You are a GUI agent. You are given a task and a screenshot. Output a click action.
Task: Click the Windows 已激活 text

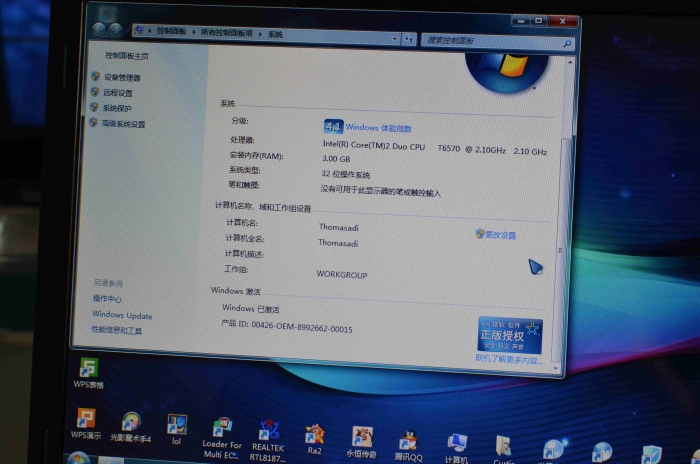(250, 309)
